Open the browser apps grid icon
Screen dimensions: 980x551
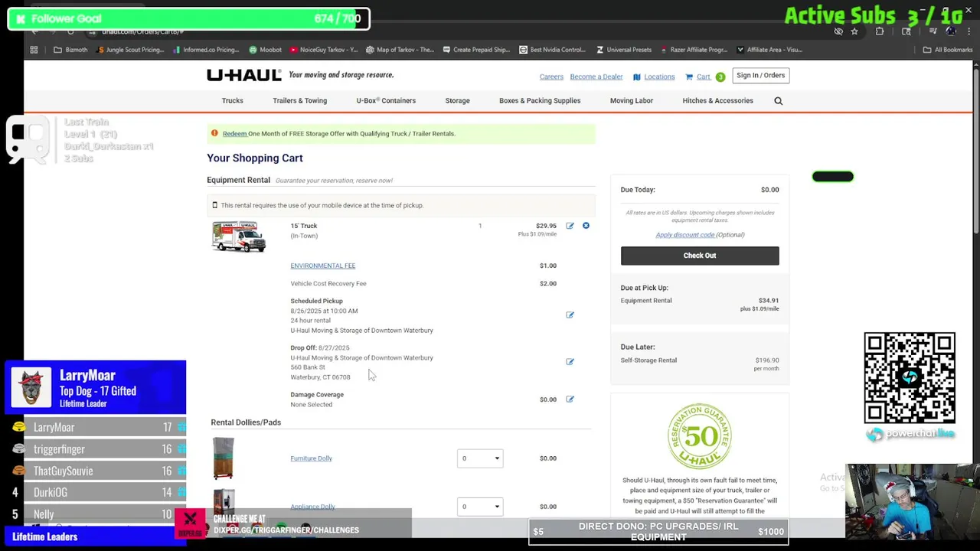pos(34,50)
